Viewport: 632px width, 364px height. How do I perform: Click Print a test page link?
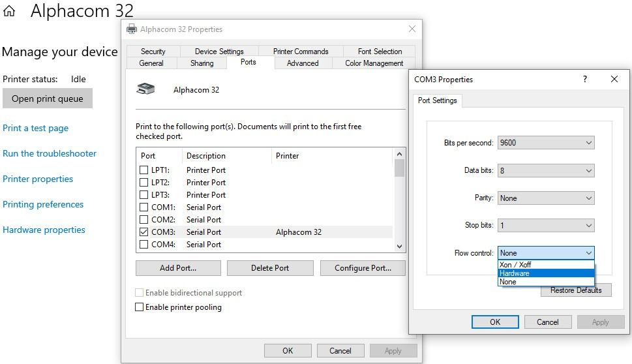[35, 129]
